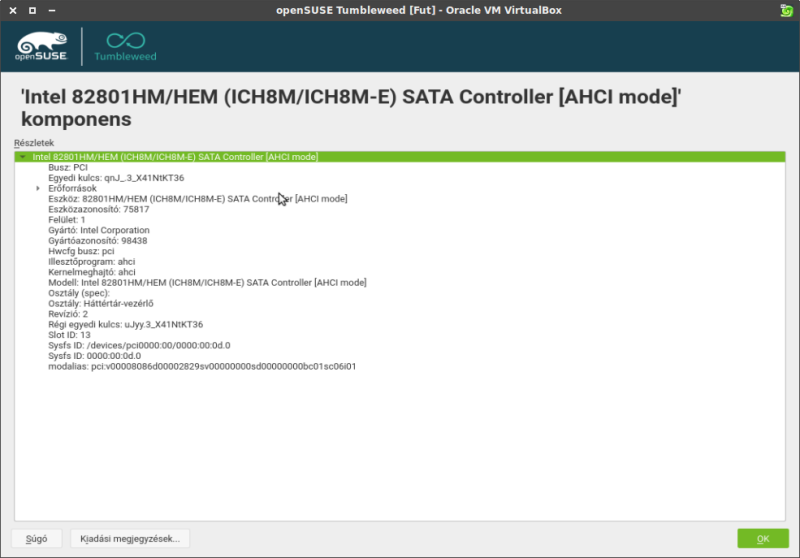The width and height of the screenshot is (800, 558).
Task: Close the VirtualBox window
Action: pyautogui.click(x=13, y=10)
